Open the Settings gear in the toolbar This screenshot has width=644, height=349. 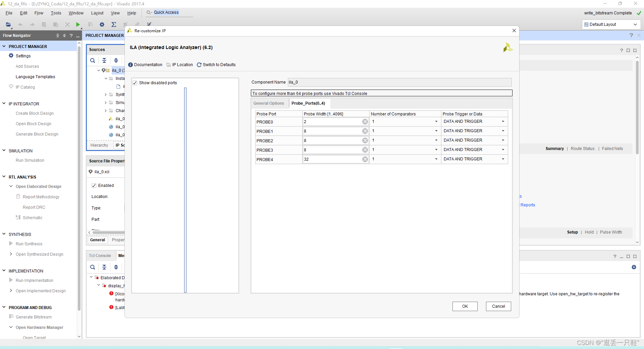pyautogui.click(x=102, y=24)
